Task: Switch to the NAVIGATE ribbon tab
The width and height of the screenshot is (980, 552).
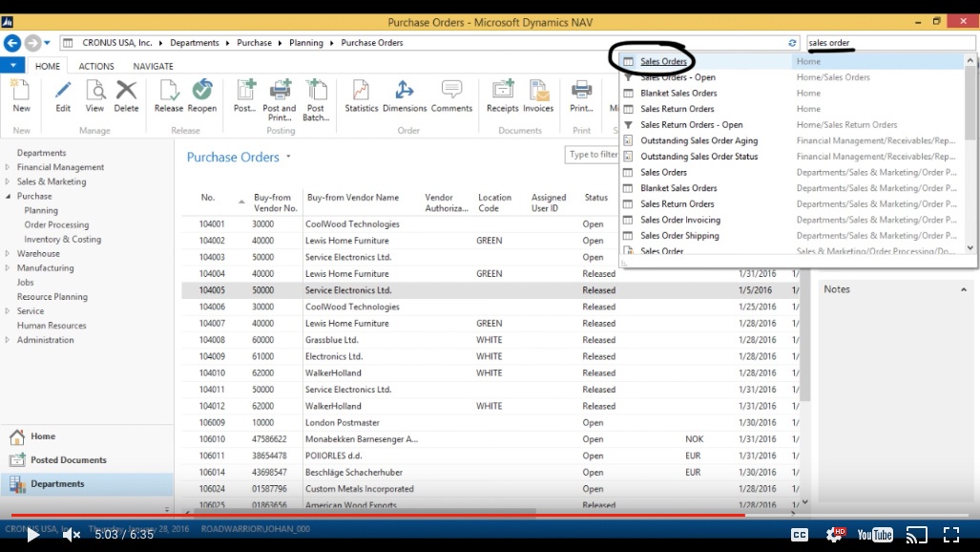Action: [153, 66]
